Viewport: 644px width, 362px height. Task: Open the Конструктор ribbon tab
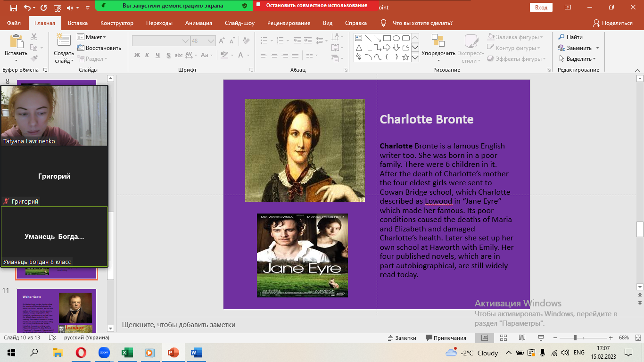(x=117, y=23)
